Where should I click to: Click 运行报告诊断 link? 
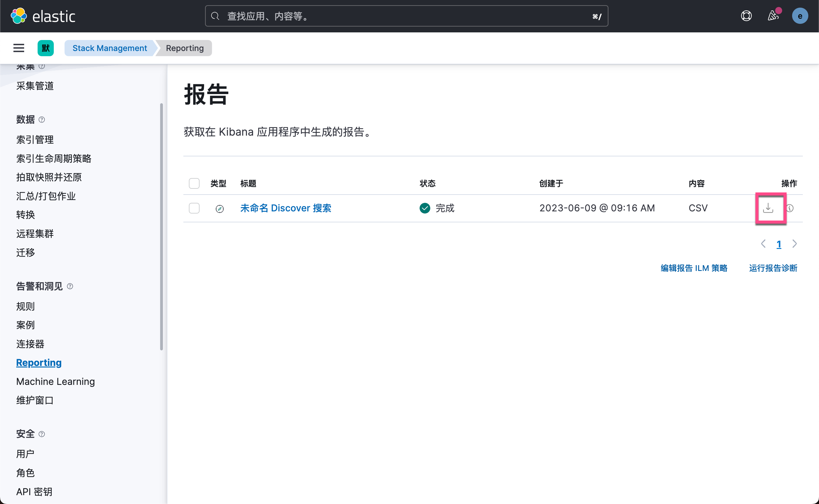pos(773,268)
